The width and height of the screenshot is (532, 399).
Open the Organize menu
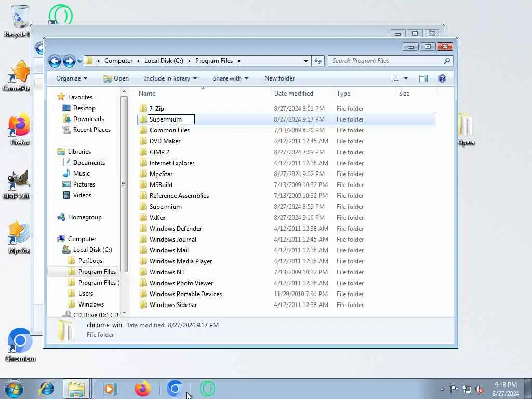72,79
